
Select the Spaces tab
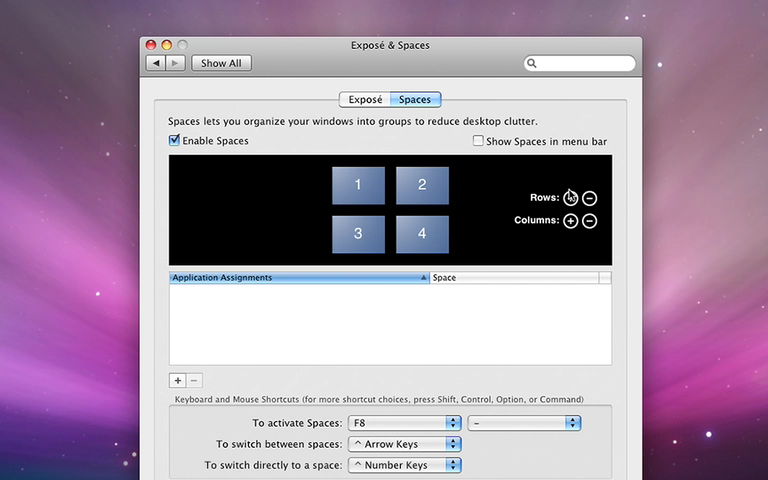coord(415,99)
